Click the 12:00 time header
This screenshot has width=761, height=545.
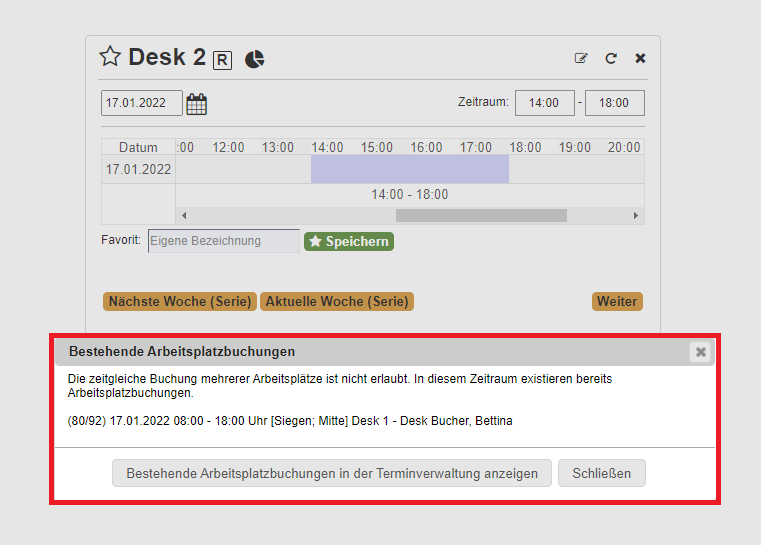pos(228,147)
